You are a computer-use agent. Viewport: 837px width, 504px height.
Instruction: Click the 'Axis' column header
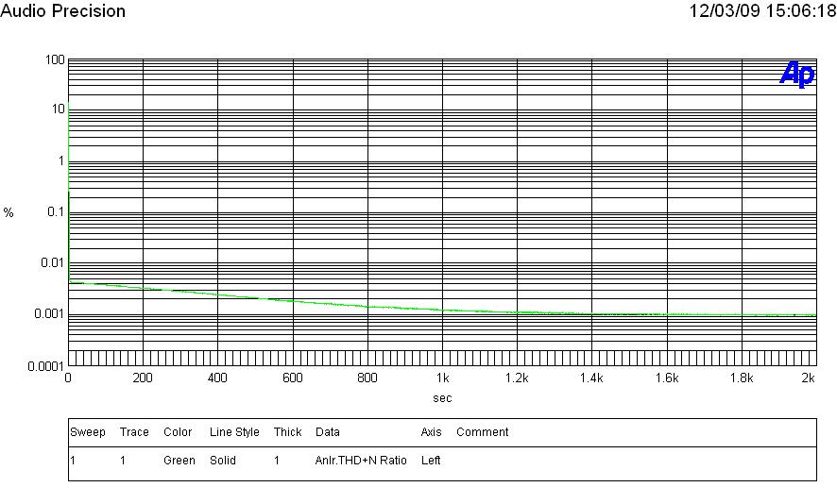pyautogui.click(x=432, y=432)
